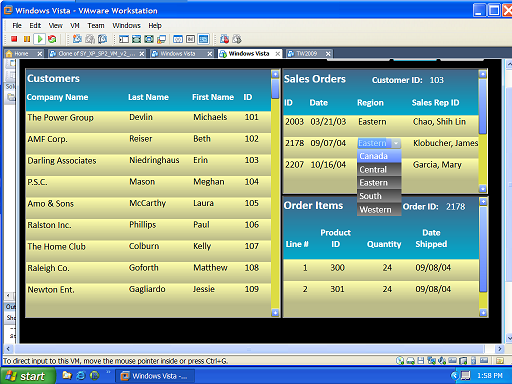Click the taskbar clock showing 1:58 PM
The height and width of the screenshot is (384, 512).
(x=489, y=376)
